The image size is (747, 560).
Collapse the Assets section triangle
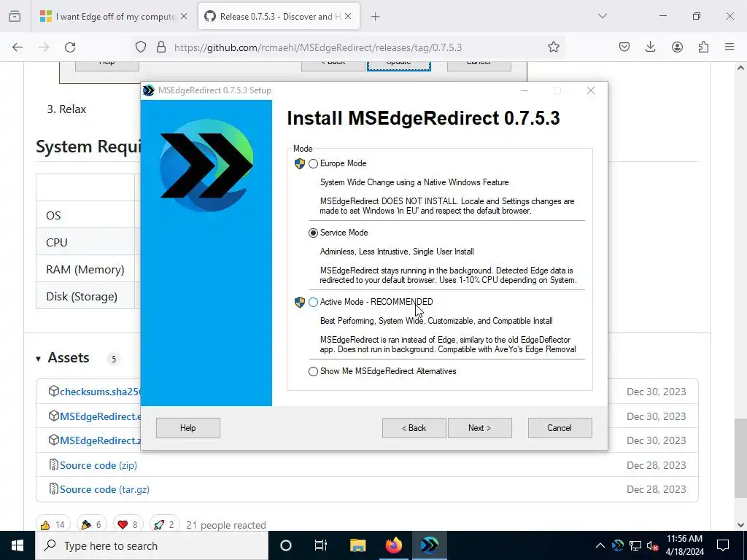click(x=38, y=359)
